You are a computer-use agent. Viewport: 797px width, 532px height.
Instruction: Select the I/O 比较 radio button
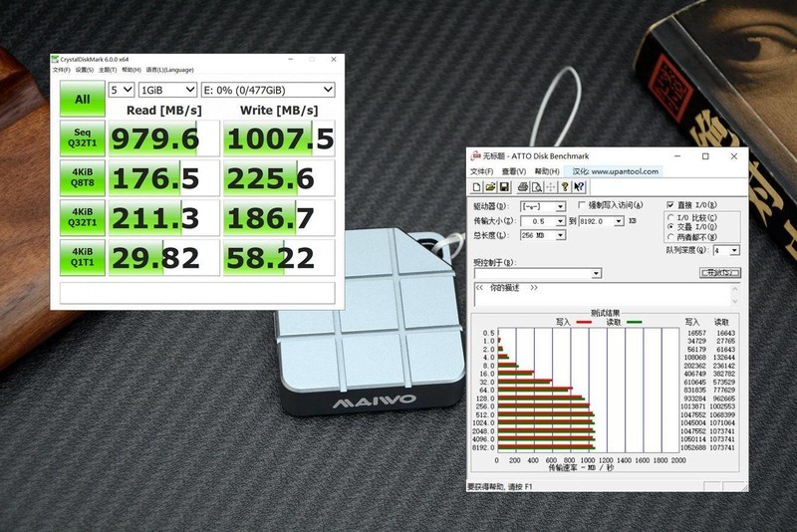pyautogui.click(x=670, y=217)
